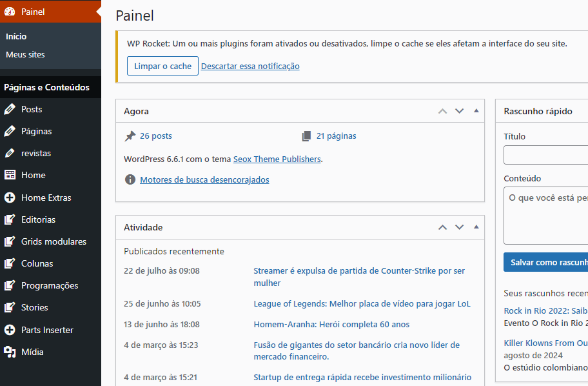Click the Parts Inserter plus icon
Image resolution: width=588 pixels, height=386 pixels.
coord(10,330)
